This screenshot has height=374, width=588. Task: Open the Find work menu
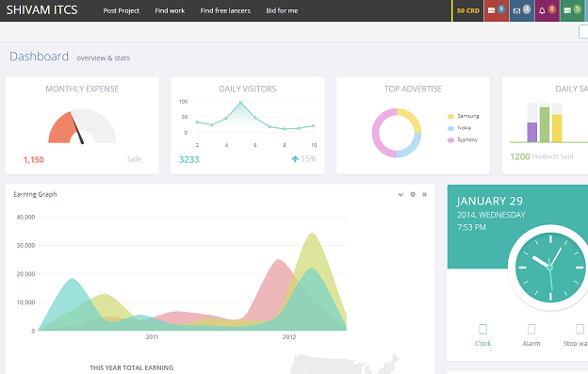(170, 11)
